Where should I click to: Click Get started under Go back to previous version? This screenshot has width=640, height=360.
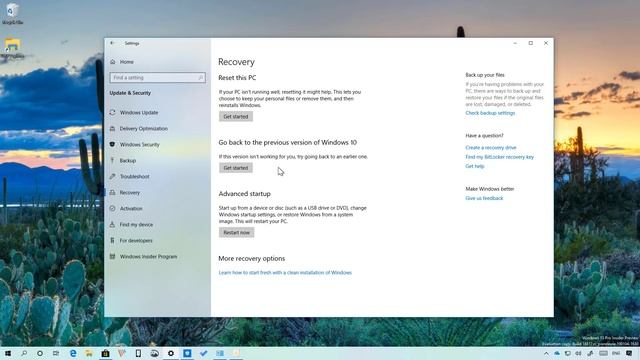click(x=236, y=168)
